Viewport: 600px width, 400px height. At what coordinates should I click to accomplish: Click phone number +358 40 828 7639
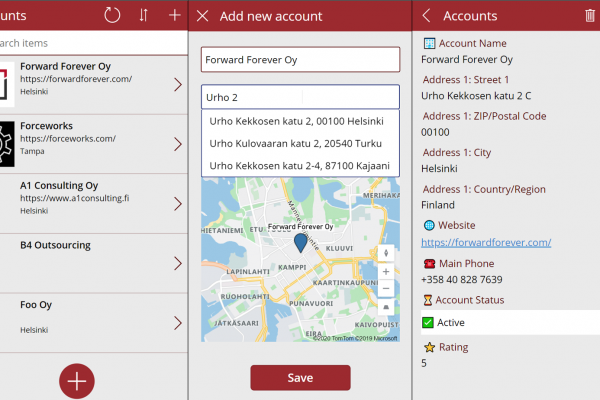[461, 279]
